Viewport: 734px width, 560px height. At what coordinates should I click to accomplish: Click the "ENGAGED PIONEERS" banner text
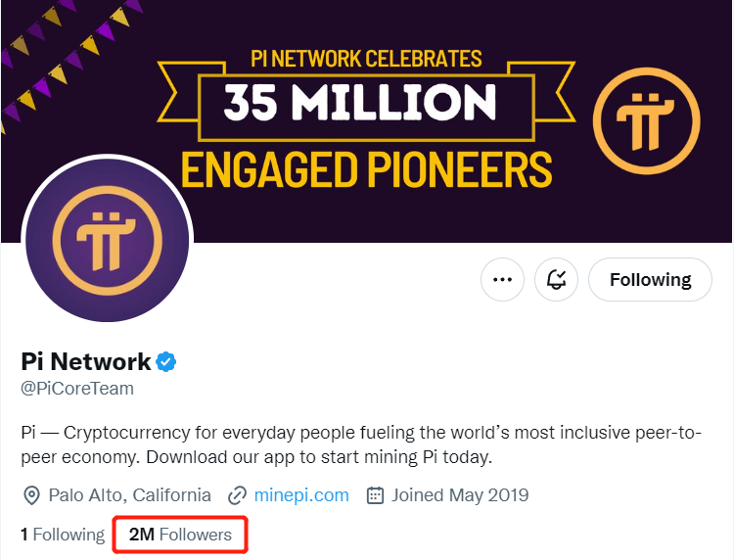(366, 168)
